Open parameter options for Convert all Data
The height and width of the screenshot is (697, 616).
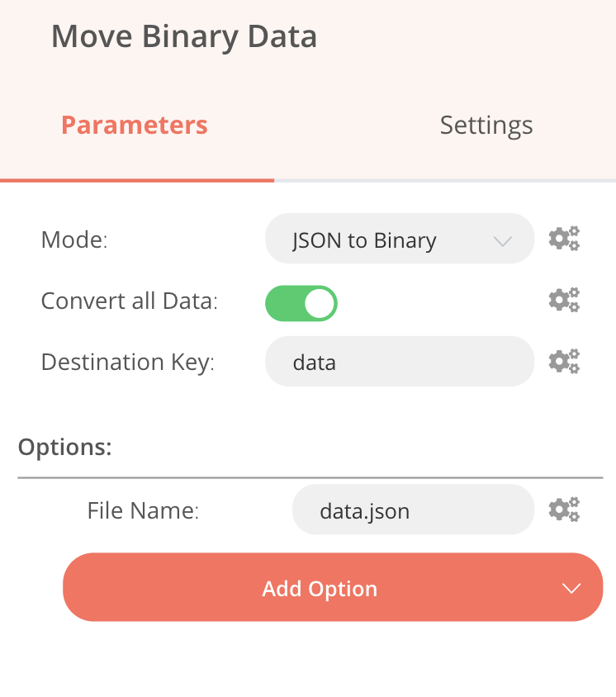[x=564, y=301]
